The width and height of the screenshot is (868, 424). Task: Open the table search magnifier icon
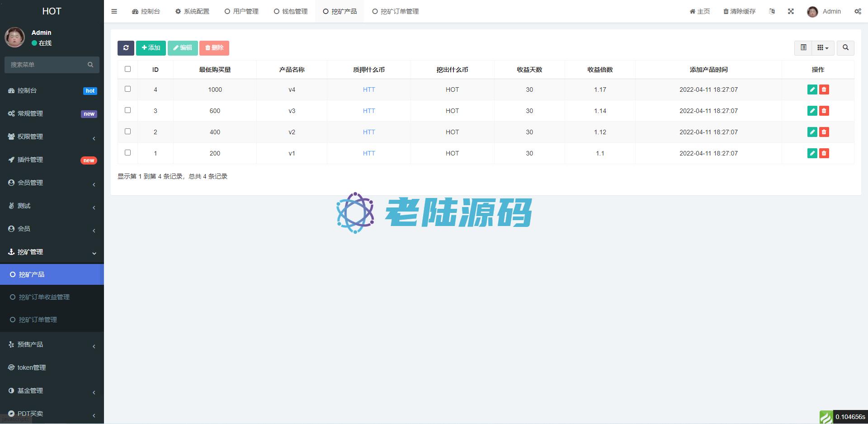(845, 48)
